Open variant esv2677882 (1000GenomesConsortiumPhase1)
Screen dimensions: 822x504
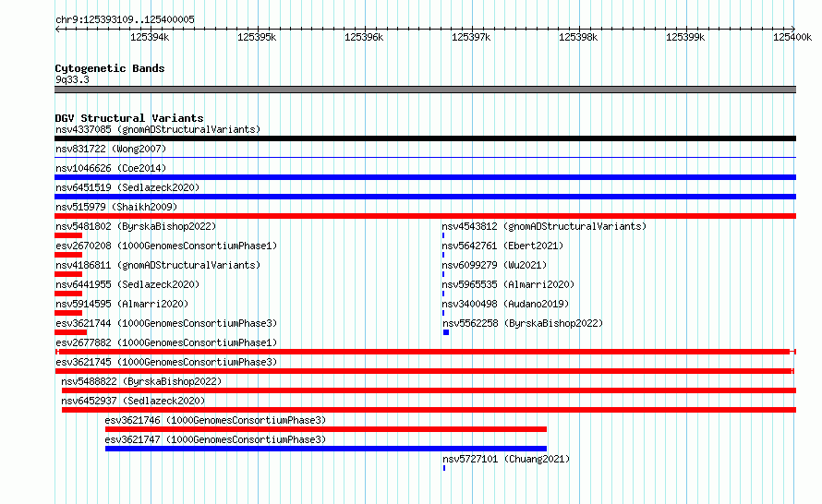click(166, 342)
